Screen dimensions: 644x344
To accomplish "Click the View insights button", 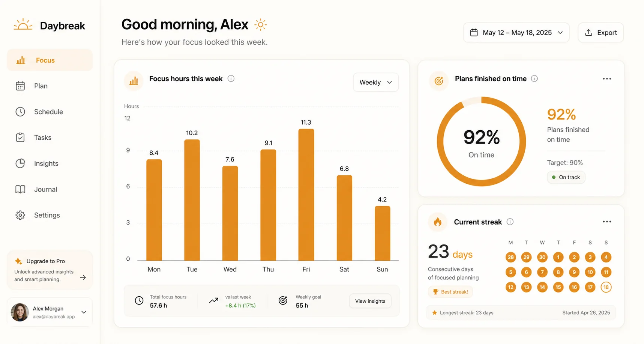I will point(370,301).
